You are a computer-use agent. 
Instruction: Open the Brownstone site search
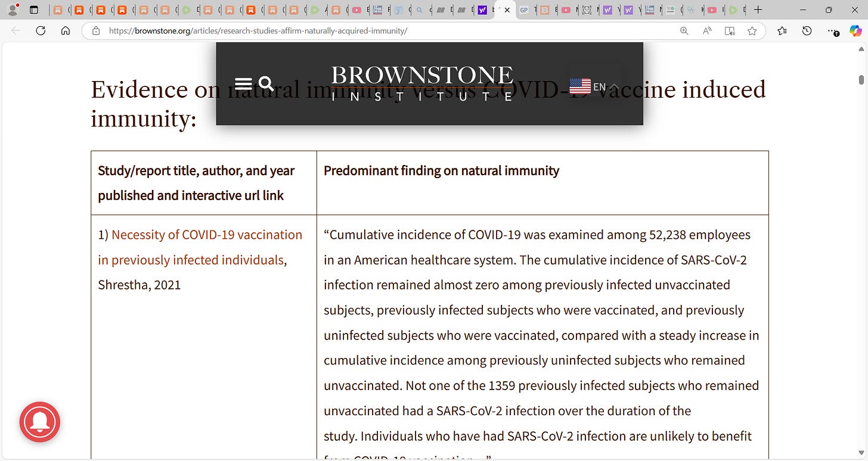click(x=266, y=84)
